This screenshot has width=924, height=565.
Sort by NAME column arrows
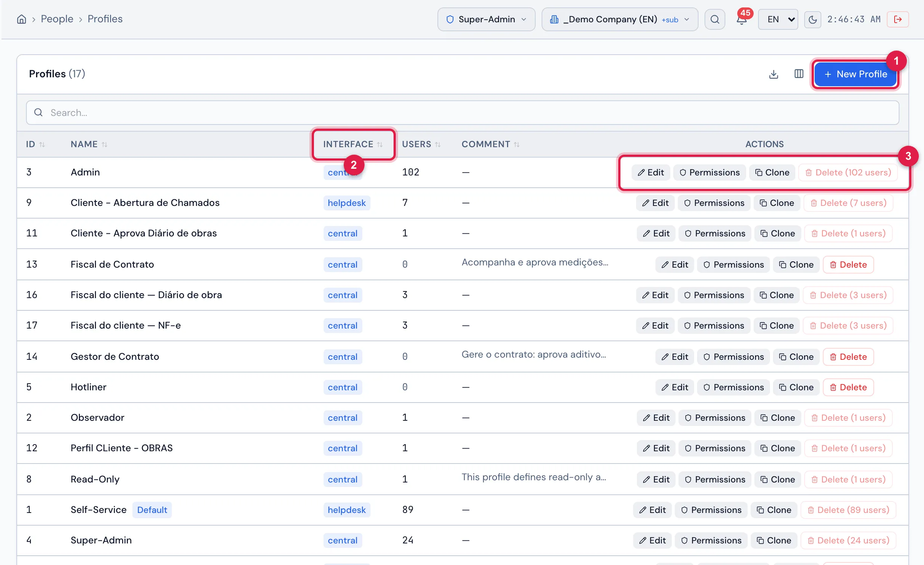coord(104,144)
